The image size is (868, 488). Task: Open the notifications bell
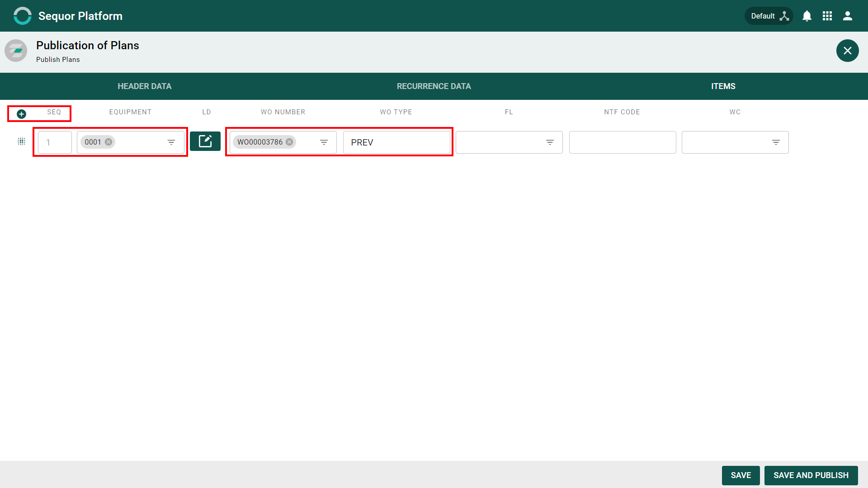[x=807, y=16]
